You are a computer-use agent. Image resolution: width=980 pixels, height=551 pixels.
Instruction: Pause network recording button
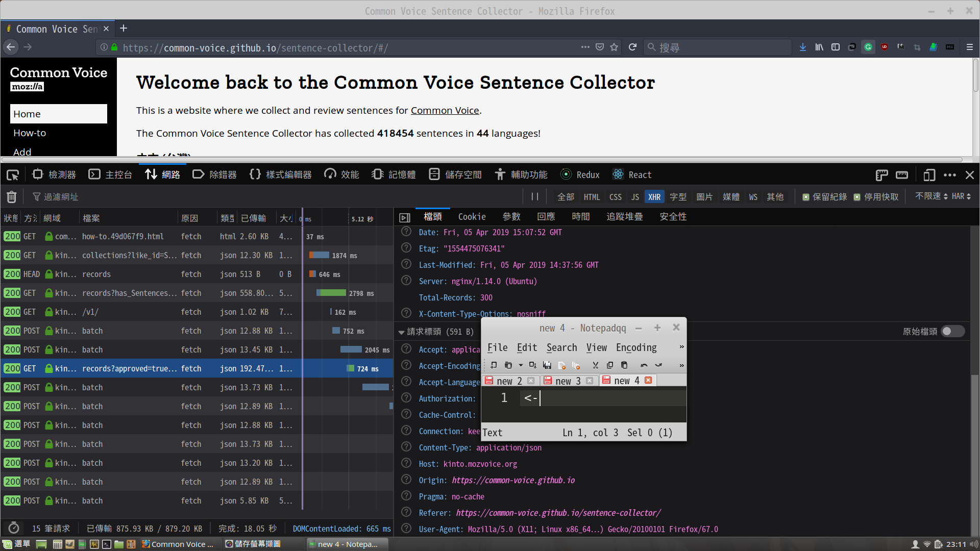(x=534, y=196)
